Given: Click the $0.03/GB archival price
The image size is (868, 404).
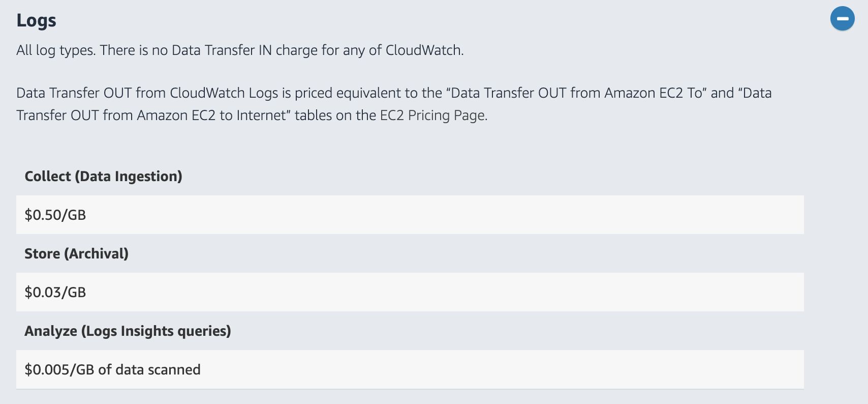Looking at the screenshot, I should [x=56, y=292].
